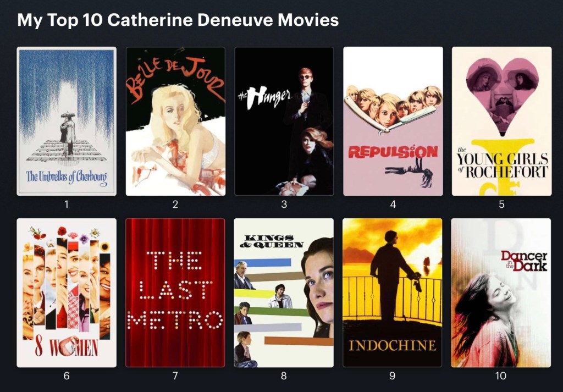This screenshot has height=392, width=563.
Task: Click rank number 1 under Umbrellas poster
Action: [67, 205]
